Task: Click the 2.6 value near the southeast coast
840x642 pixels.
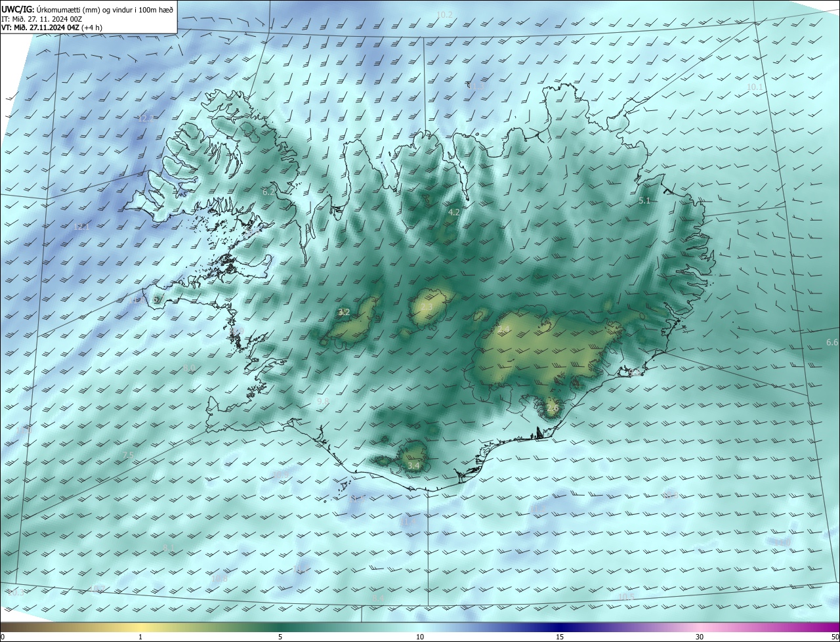Action: 553,408
